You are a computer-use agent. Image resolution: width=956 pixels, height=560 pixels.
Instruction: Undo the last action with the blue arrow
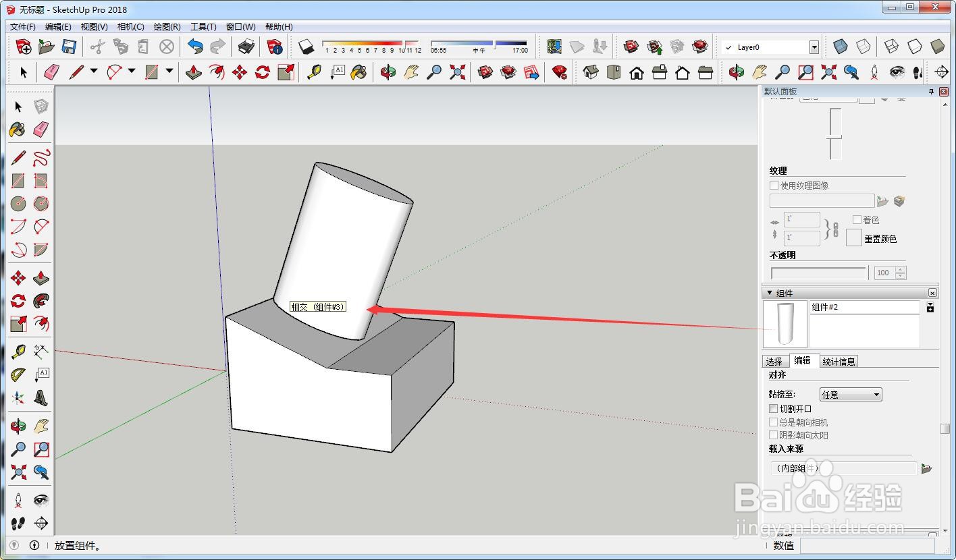195,47
